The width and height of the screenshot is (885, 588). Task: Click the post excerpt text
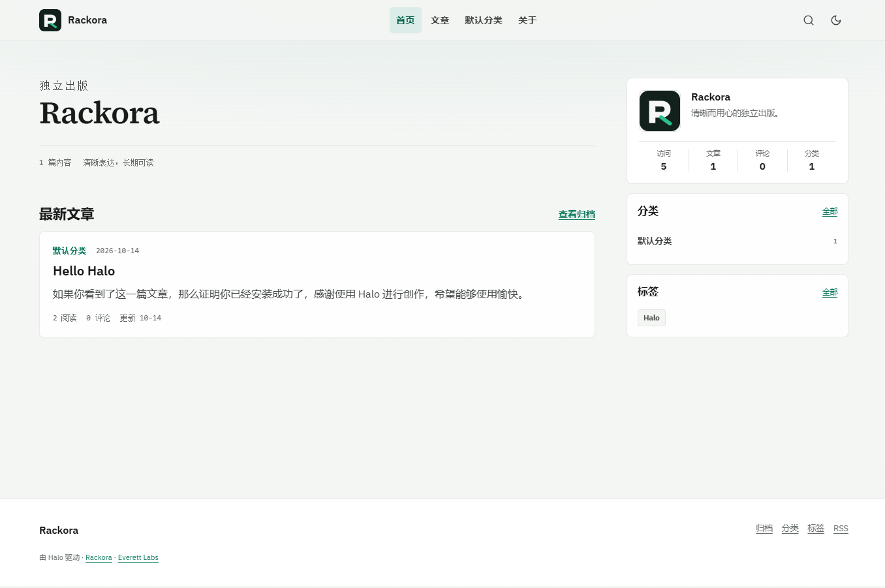290,294
